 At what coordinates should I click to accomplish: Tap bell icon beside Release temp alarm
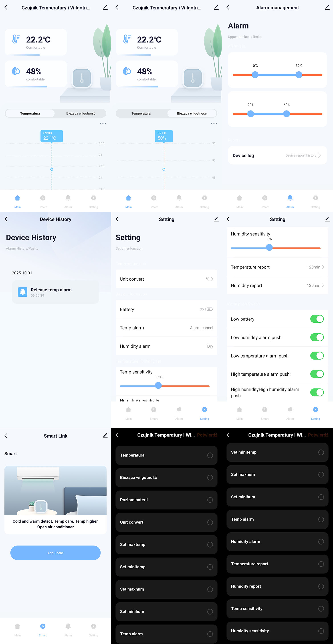[22, 292]
